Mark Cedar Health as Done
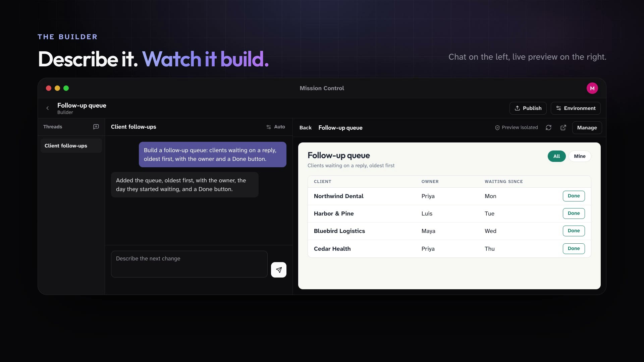The height and width of the screenshot is (362, 644). coord(574,249)
